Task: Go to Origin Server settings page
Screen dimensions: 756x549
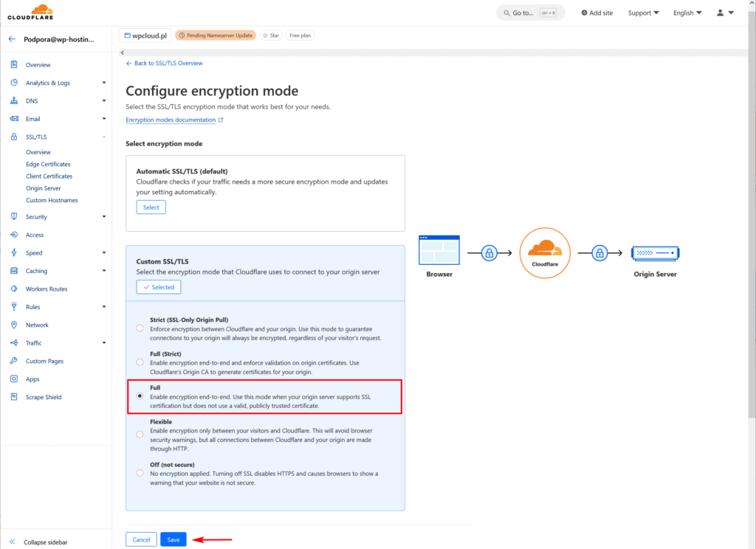Action: tap(43, 188)
